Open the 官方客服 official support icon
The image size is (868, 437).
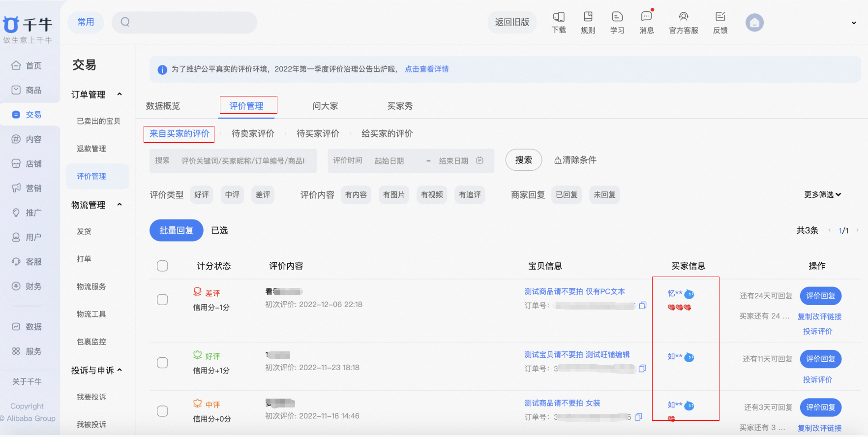pyautogui.click(x=684, y=17)
